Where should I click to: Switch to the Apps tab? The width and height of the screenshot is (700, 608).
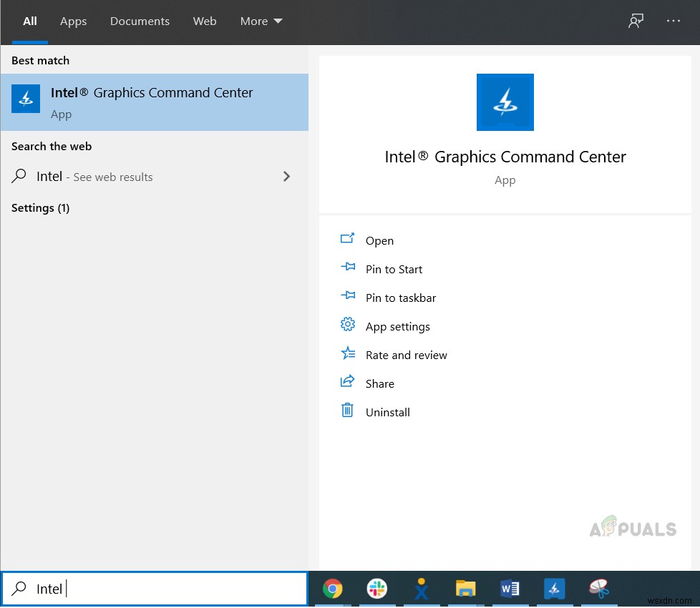tap(73, 21)
